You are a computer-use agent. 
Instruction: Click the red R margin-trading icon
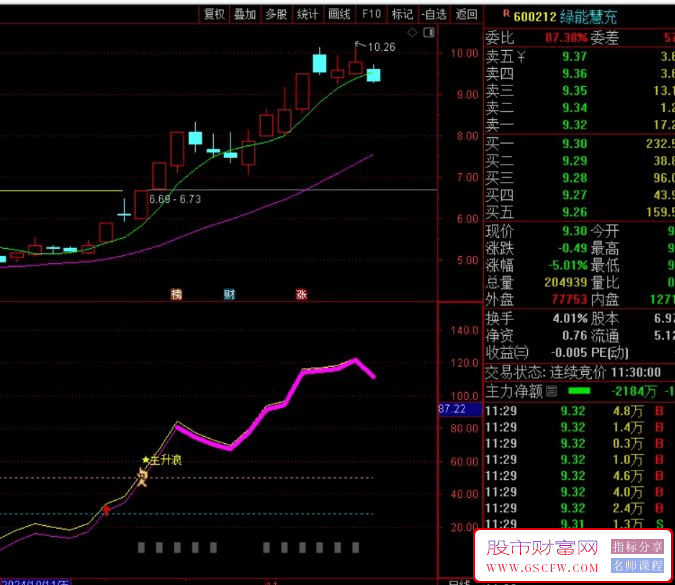pyautogui.click(x=506, y=14)
